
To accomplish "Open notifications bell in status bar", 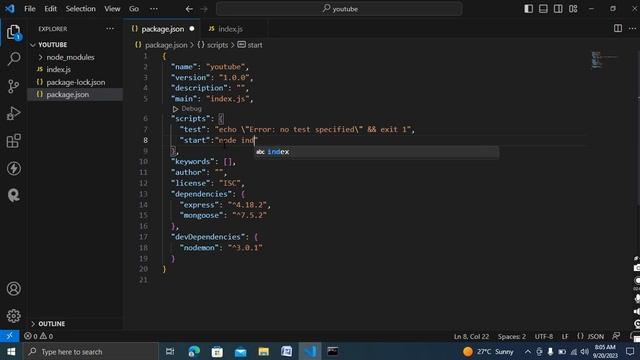I will [x=634, y=336].
